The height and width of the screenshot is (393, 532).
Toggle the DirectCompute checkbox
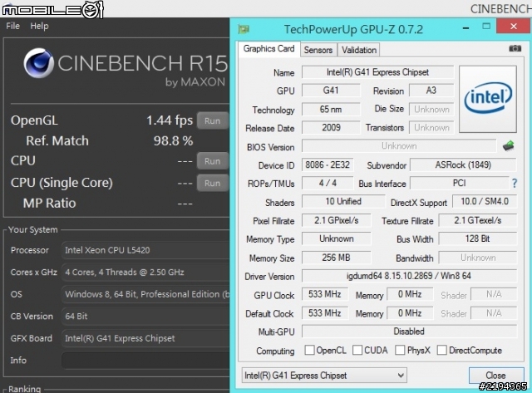(441, 350)
